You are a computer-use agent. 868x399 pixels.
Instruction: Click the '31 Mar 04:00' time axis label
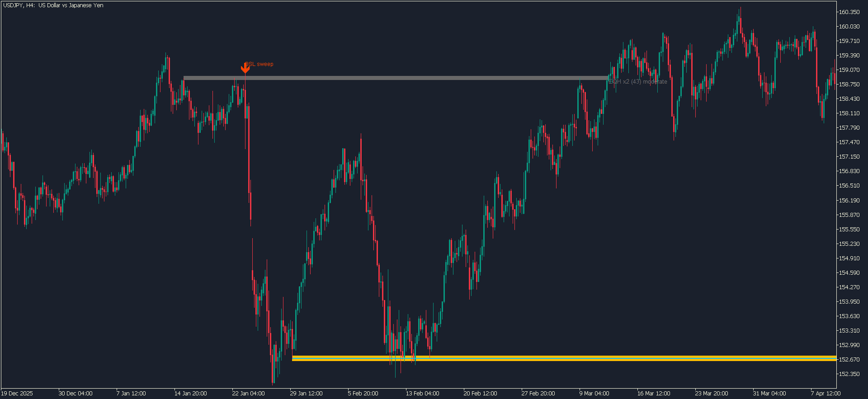(x=769, y=394)
